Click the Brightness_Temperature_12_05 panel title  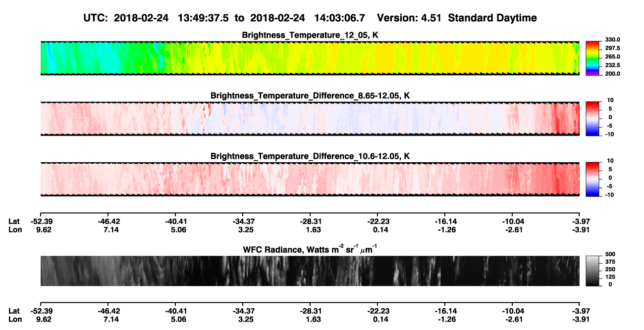click(310, 35)
